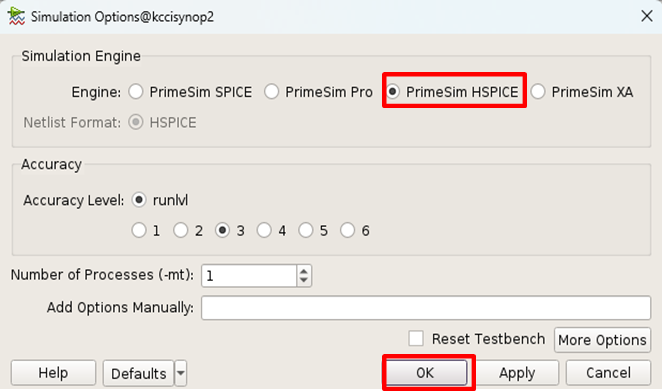Choose PrimeSim HSPICE engine radio button
This screenshot has height=391, width=662.
(393, 92)
